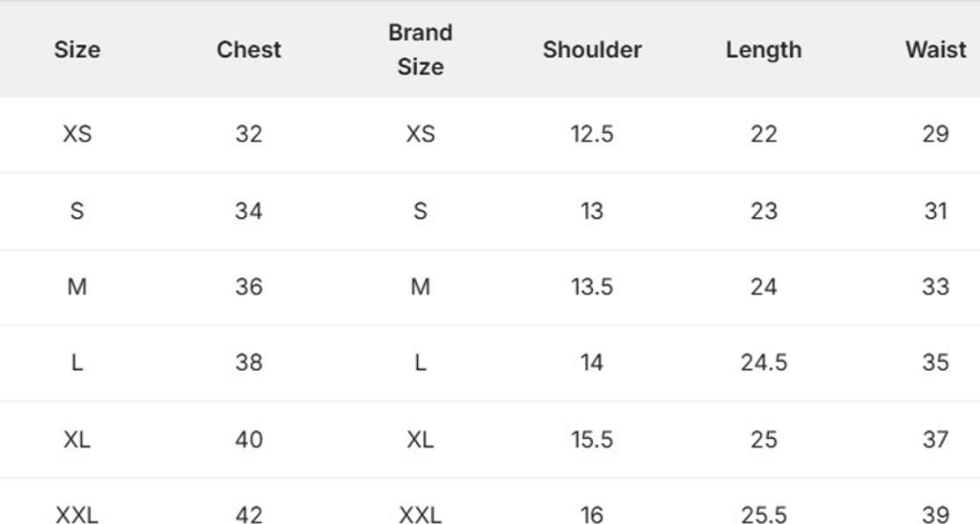Click the Chest column header
This screenshot has width=980, height=524.
pyautogui.click(x=249, y=49)
